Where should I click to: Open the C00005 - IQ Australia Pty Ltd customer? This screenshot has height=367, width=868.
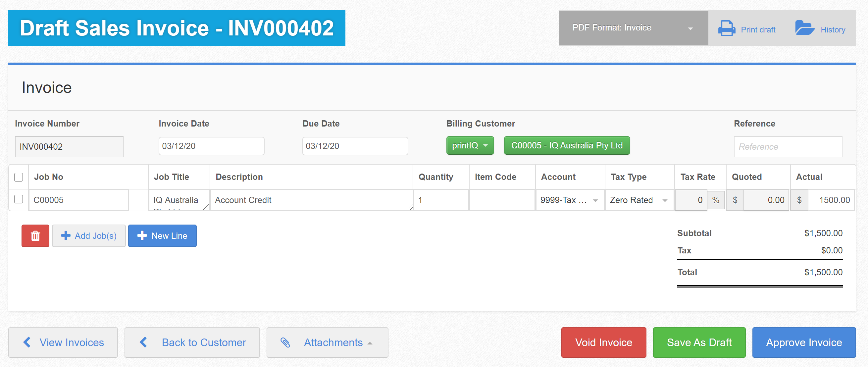pos(566,146)
